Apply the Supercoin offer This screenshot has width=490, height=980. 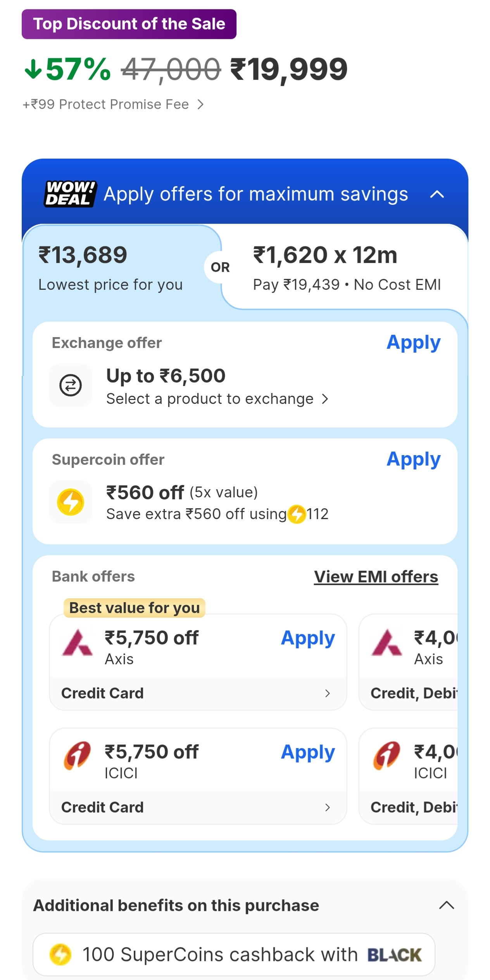click(x=413, y=459)
